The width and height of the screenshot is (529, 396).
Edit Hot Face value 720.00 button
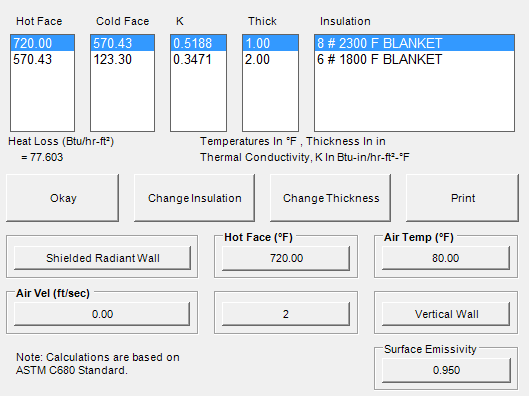pos(286,258)
